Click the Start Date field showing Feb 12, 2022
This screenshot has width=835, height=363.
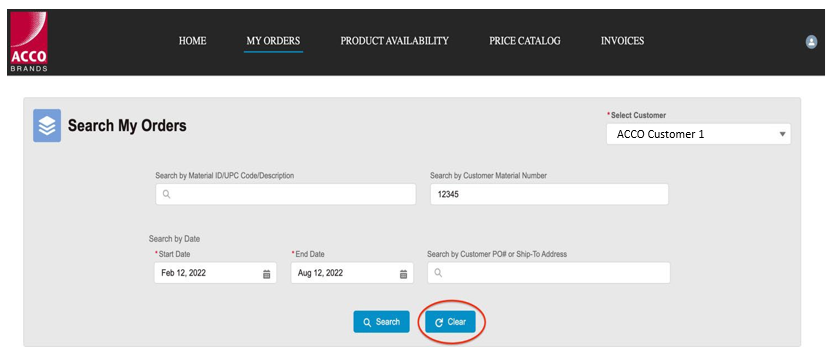pos(215,273)
